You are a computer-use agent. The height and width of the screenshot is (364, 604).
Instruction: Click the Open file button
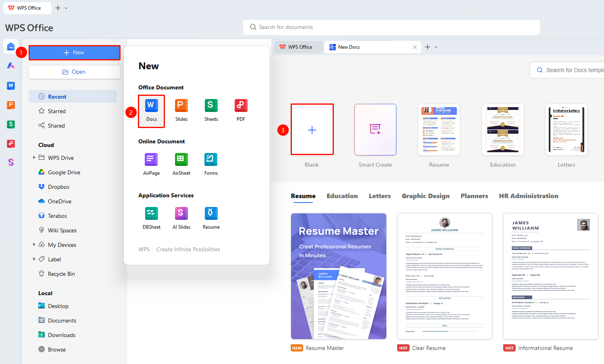[x=75, y=72]
